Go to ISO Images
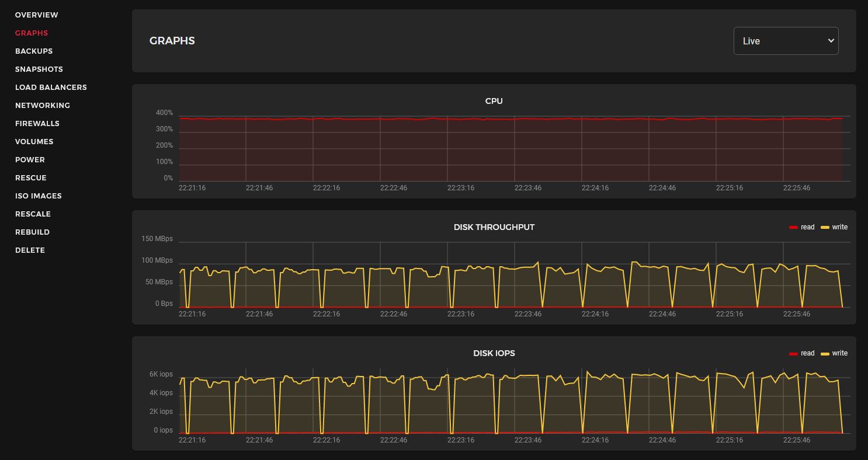The height and width of the screenshot is (460, 868). (x=39, y=196)
